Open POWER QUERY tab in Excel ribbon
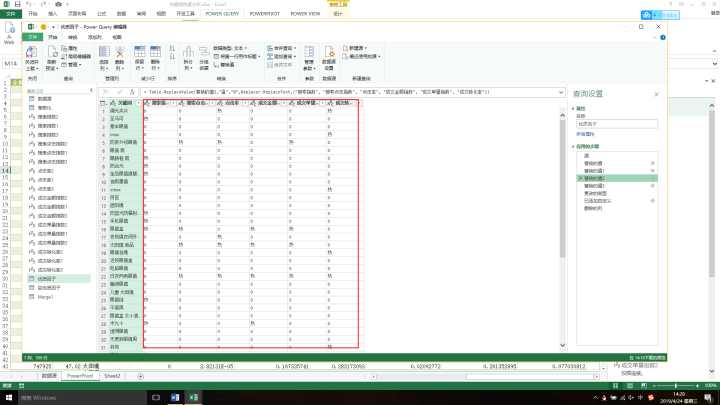 coord(222,14)
